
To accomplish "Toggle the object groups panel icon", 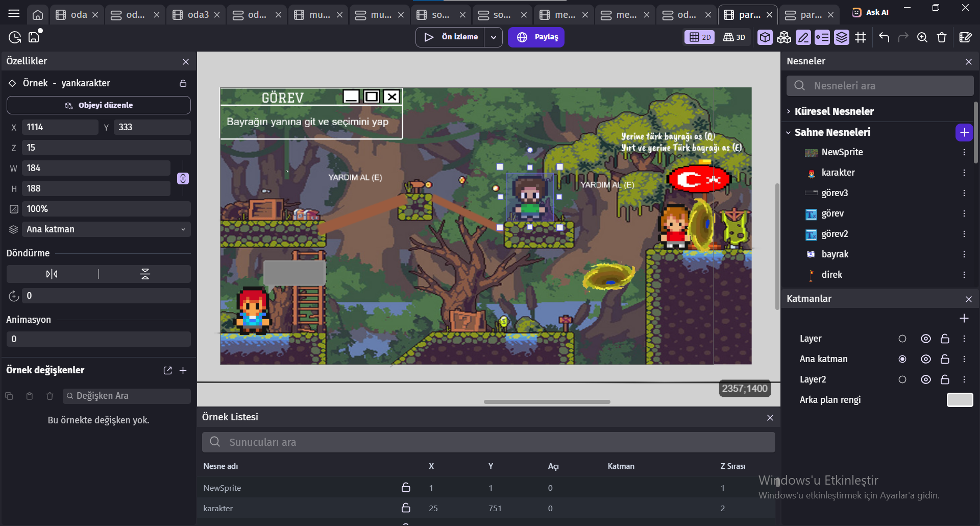I will 784,37.
